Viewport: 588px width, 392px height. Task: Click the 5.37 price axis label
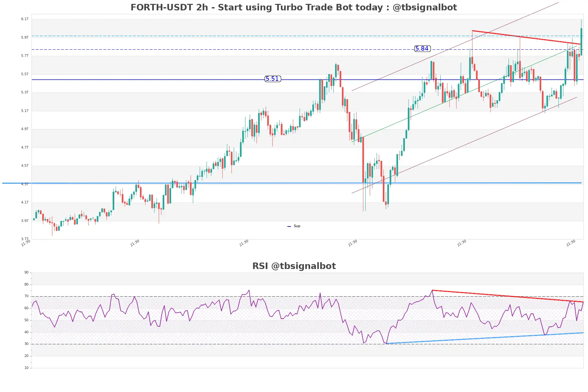coord(25,92)
